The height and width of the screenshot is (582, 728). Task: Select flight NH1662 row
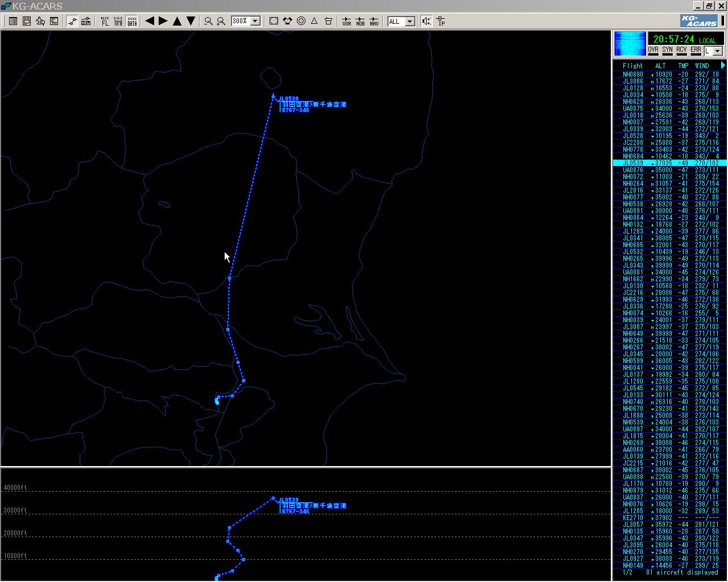click(x=669, y=279)
